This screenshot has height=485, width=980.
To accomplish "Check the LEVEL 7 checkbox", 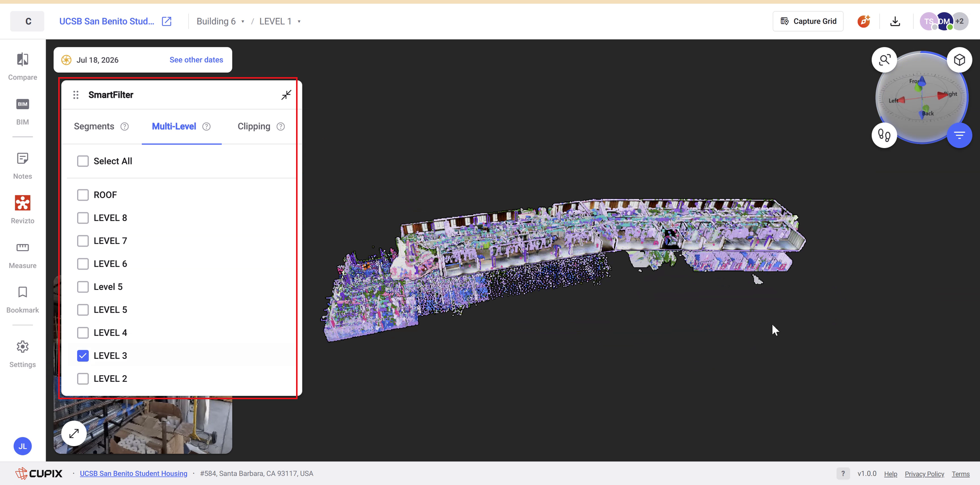I will [83, 241].
